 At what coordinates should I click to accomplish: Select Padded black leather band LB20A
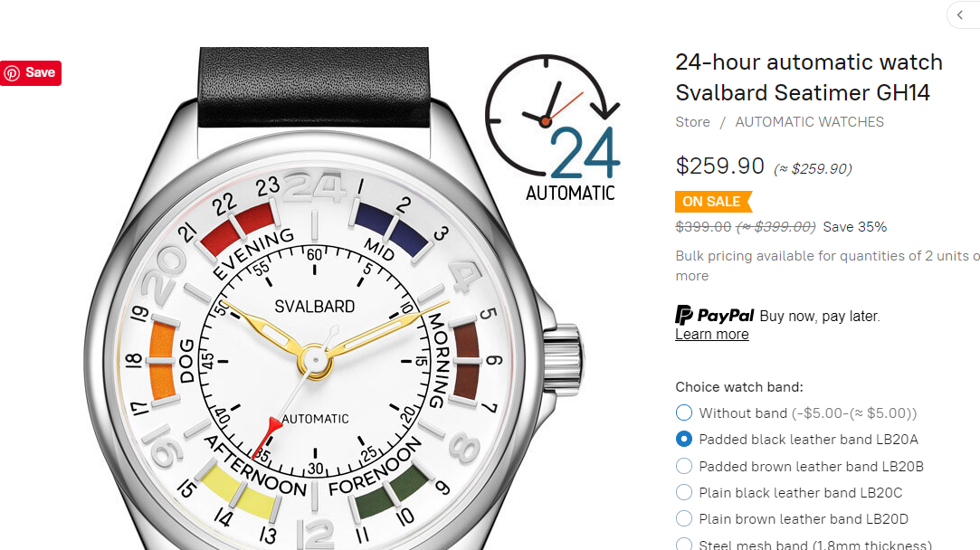[684, 440]
